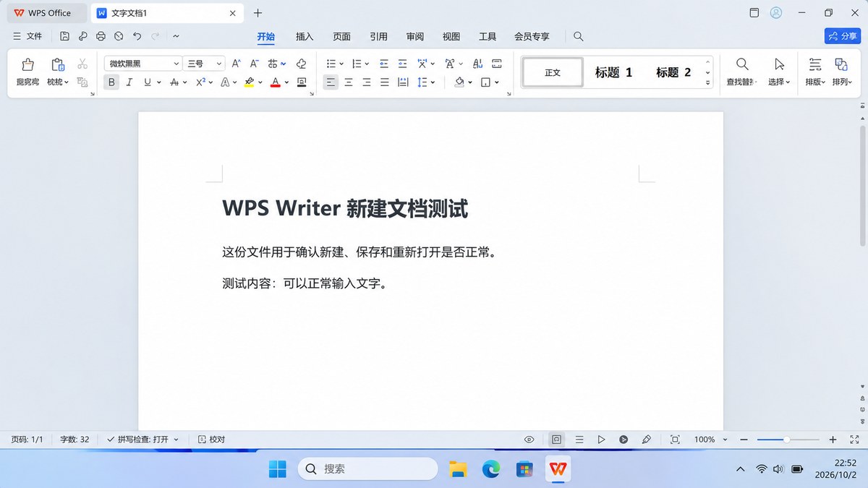Click the decrease indent icon
The height and width of the screenshot is (488, 868).
384,64
